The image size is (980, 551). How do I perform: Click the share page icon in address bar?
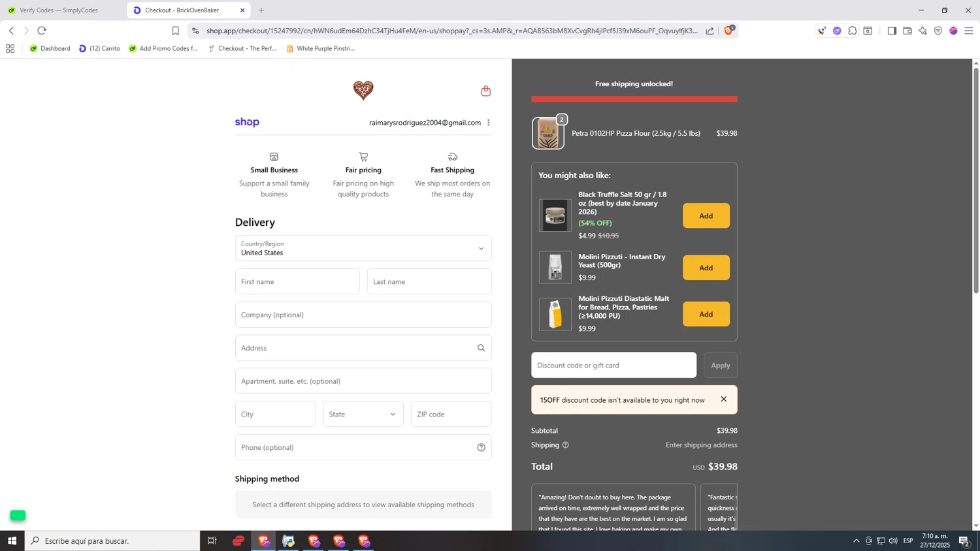pyautogui.click(x=710, y=31)
